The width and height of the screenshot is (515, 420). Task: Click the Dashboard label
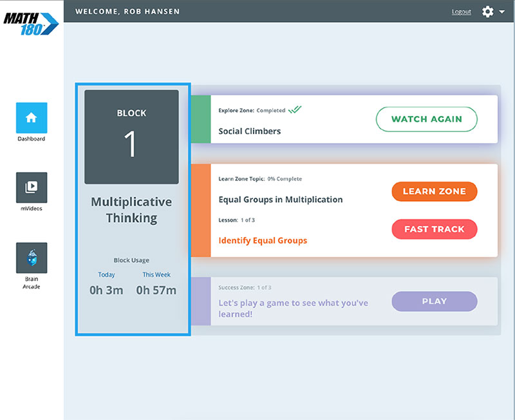[x=31, y=138]
